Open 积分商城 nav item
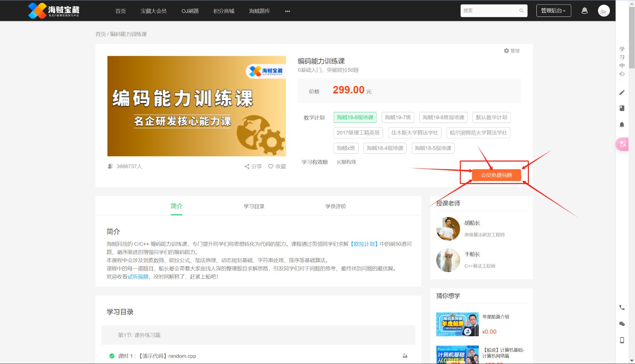This screenshot has height=364, width=635. (x=224, y=11)
